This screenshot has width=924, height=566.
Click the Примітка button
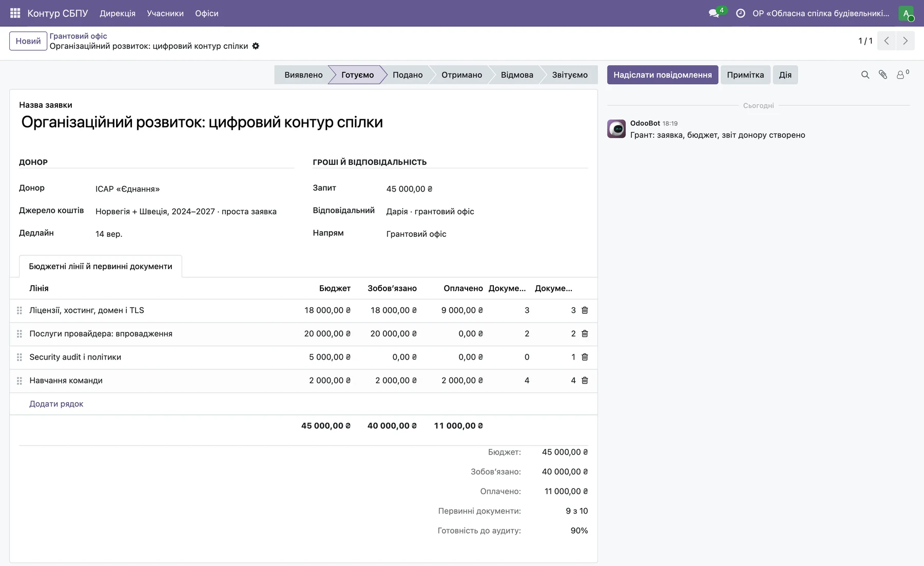745,75
